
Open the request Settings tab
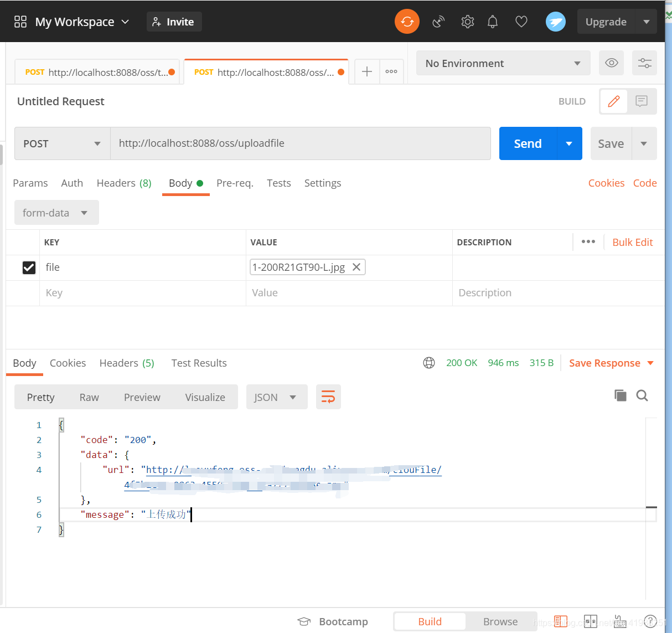323,183
